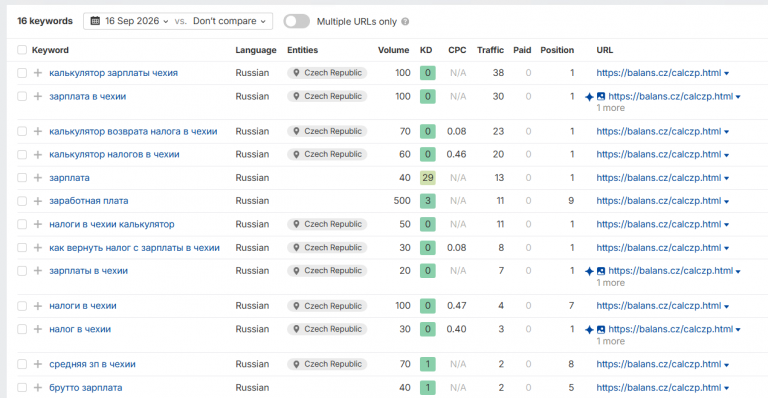This screenshot has width=768, height=398.
Task: Click the plus icon for зарплаты в чехии
Action: 38,271
